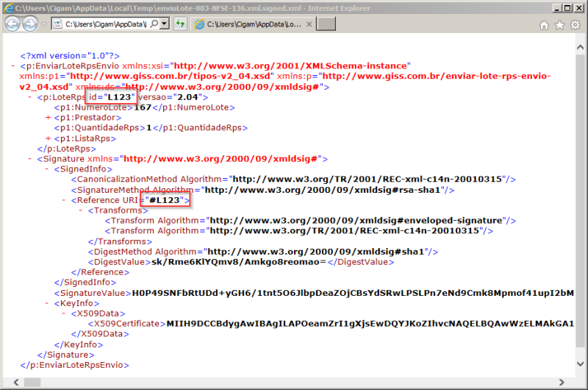Click the xml version declaration line
Viewport: 588px width, 390px height.
tap(70, 56)
